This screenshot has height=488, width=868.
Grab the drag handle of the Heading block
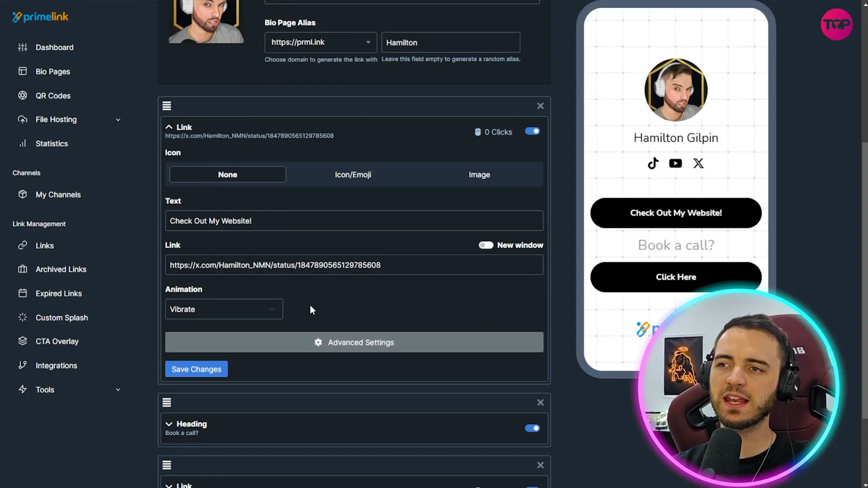click(x=167, y=402)
